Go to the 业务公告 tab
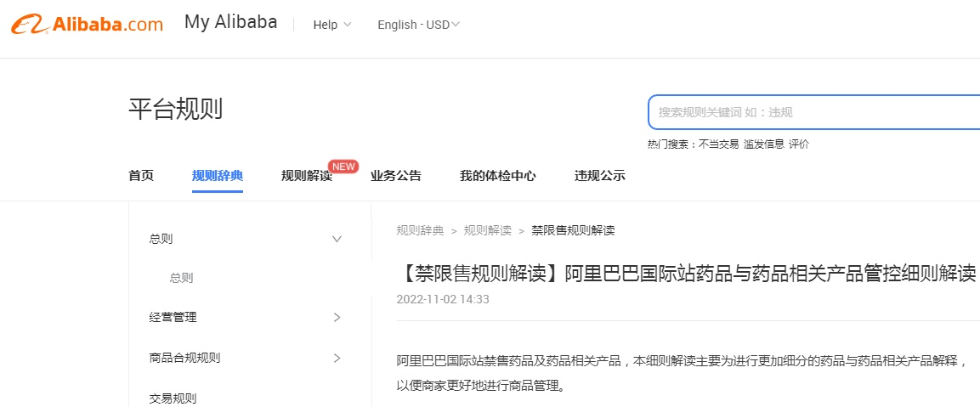 tap(396, 176)
